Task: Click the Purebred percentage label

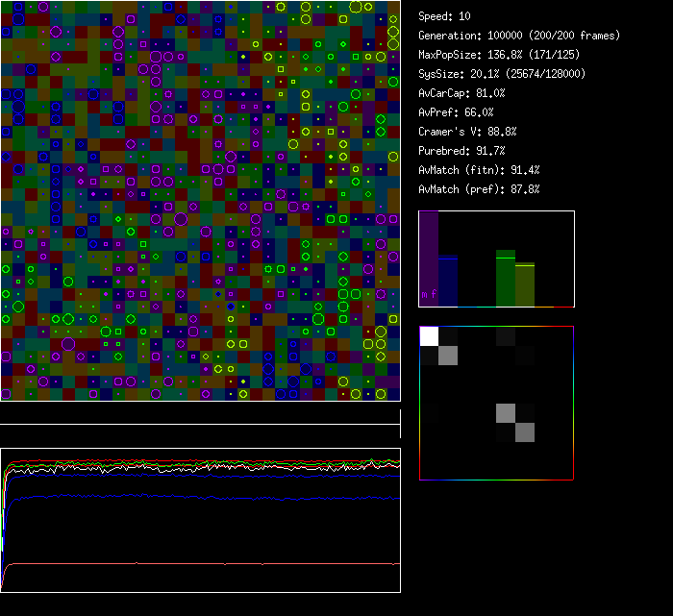Action: (x=461, y=151)
